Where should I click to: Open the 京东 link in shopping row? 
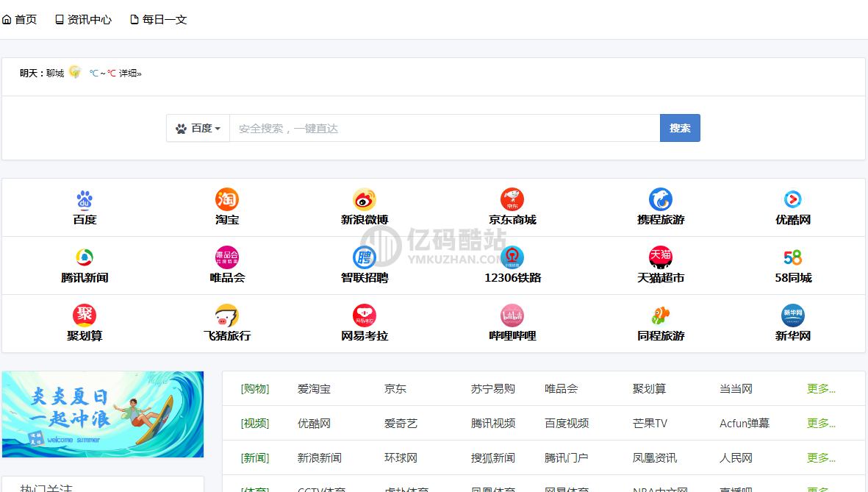point(395,389)
